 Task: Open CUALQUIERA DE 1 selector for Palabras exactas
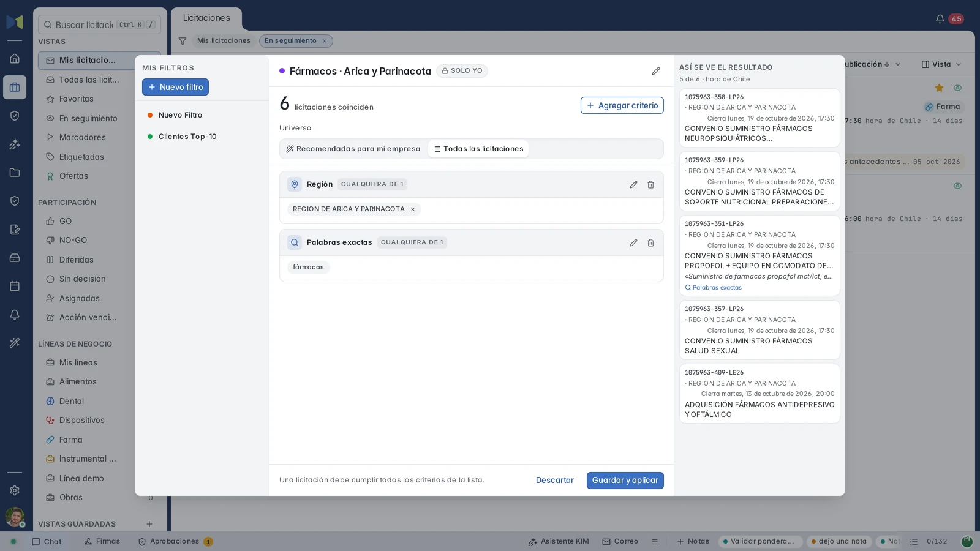pos(412,242)
